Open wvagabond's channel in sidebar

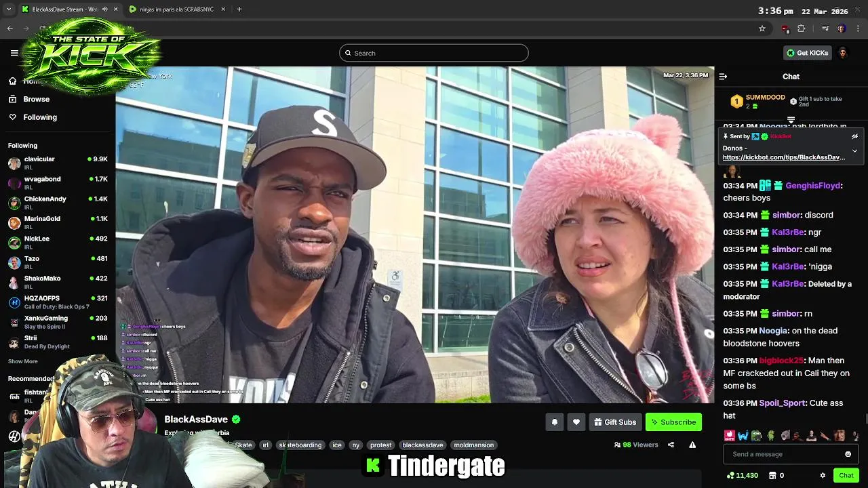tap(58, 183)
